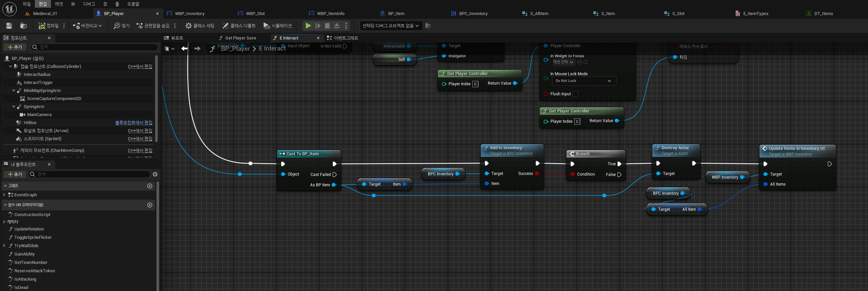
Task: Click the 추가 button in components panel
Action: (x=15, y=47)
